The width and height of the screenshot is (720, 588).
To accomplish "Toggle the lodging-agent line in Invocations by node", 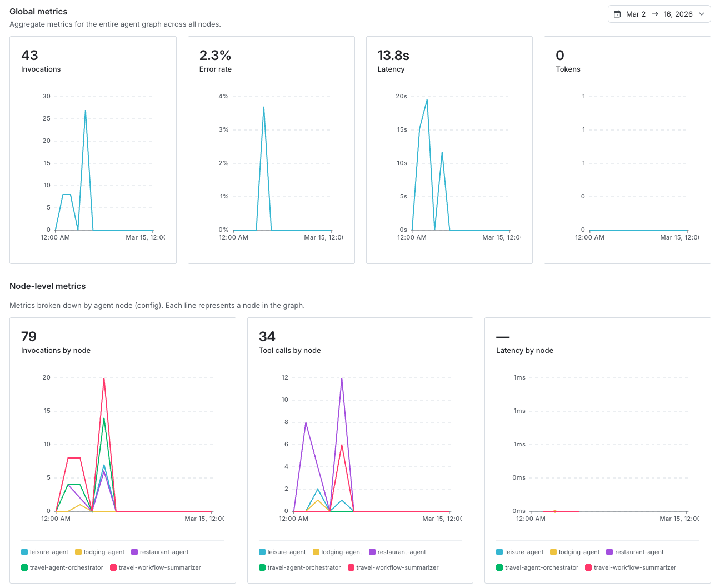I will tap(77, 552).
